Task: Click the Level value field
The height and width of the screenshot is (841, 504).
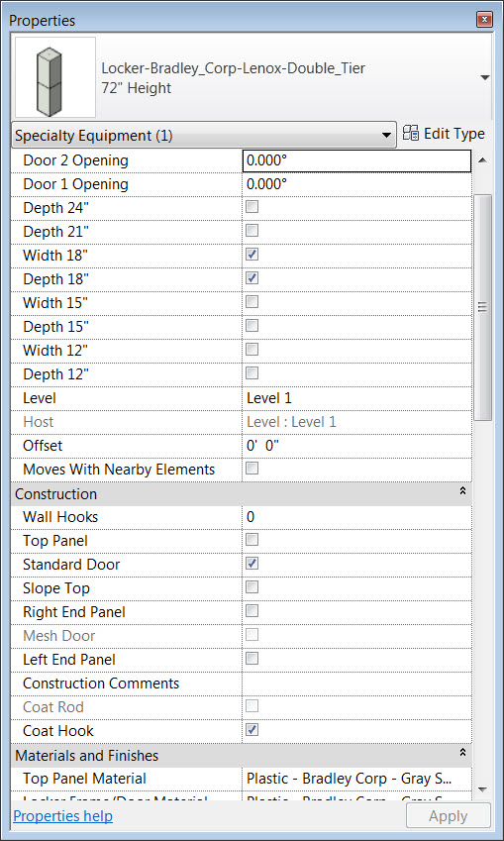Action: tap(356, 398)
